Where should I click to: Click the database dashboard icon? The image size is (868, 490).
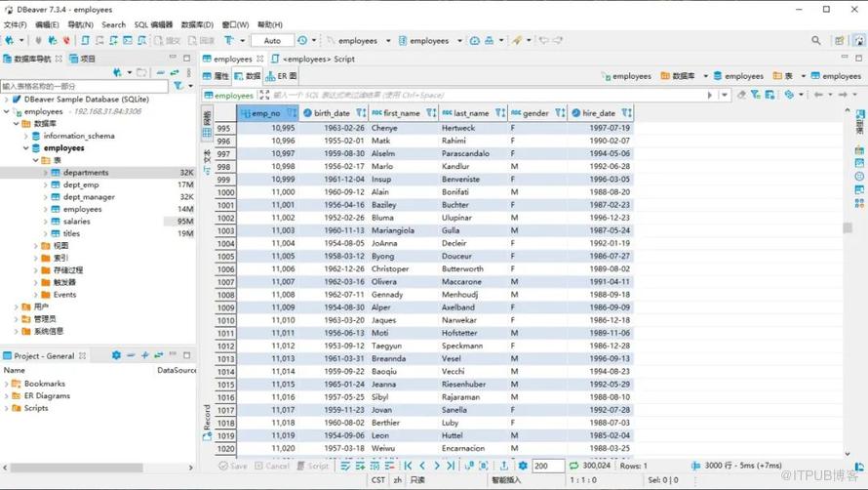(474, 40)
